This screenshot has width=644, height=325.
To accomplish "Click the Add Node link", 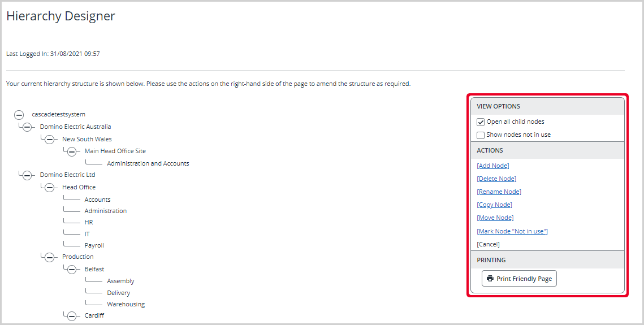I will click(x=493, y=166).
